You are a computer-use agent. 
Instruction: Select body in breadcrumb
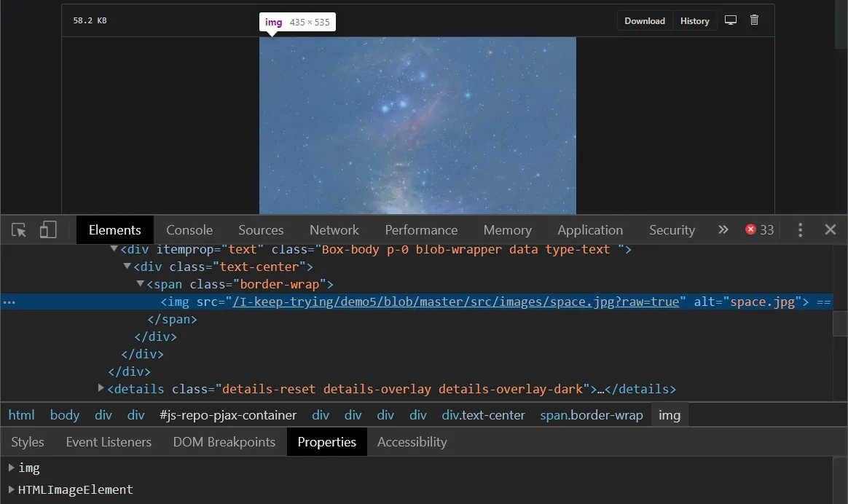[x=65, y=414]
